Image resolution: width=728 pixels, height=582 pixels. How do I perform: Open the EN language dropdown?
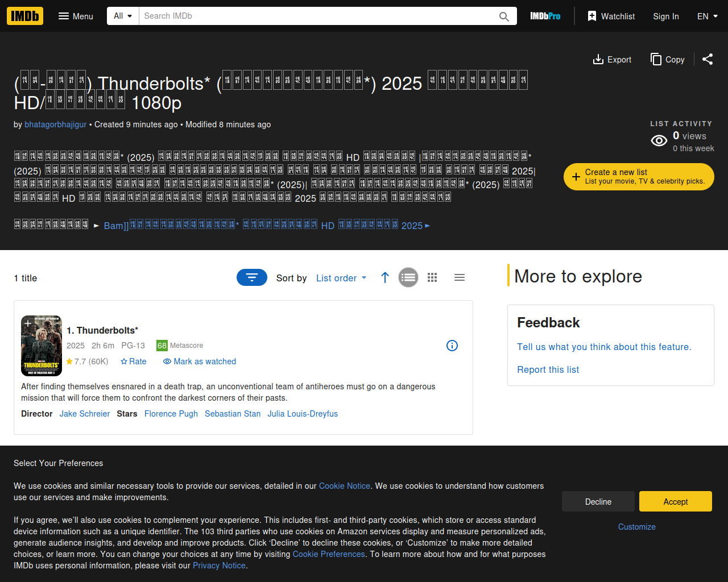click(708, 16)
